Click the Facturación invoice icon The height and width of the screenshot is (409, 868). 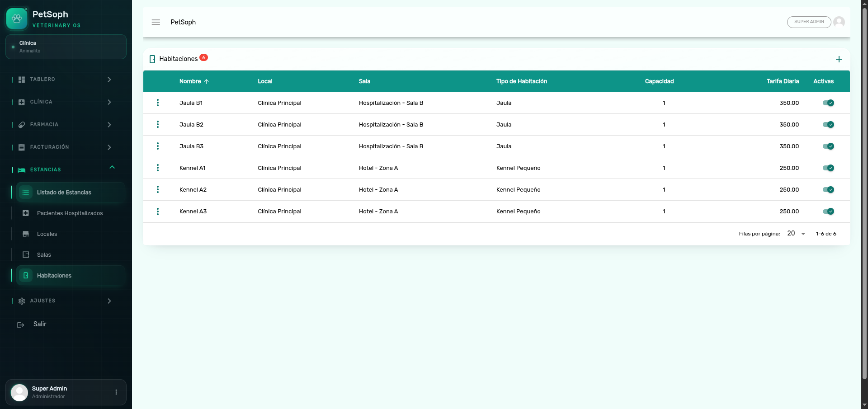(22, 147)
